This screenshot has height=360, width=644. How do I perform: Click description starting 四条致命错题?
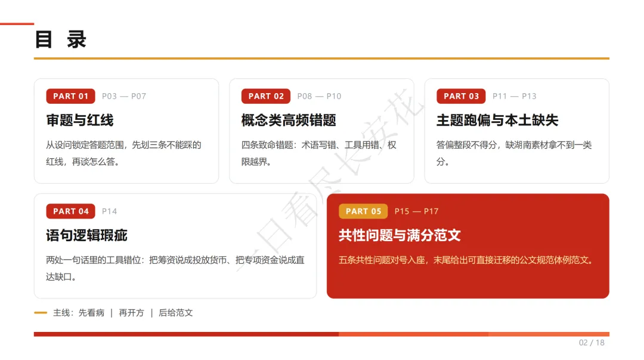point(318,153)
